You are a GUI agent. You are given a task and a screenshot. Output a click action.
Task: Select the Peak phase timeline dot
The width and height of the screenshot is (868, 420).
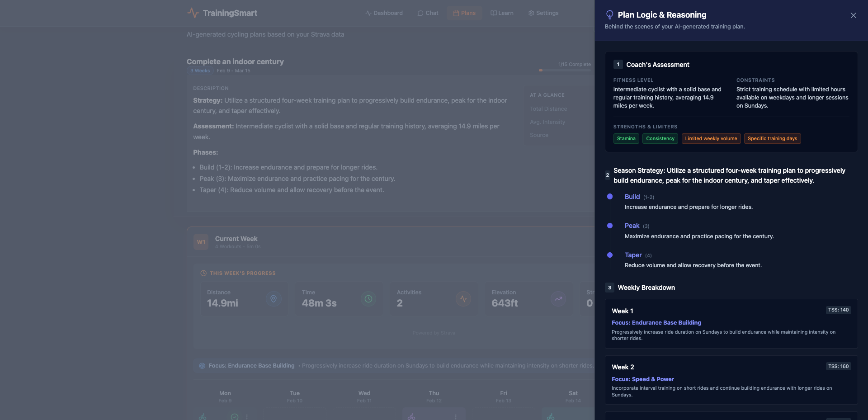[x=610, y=226]
